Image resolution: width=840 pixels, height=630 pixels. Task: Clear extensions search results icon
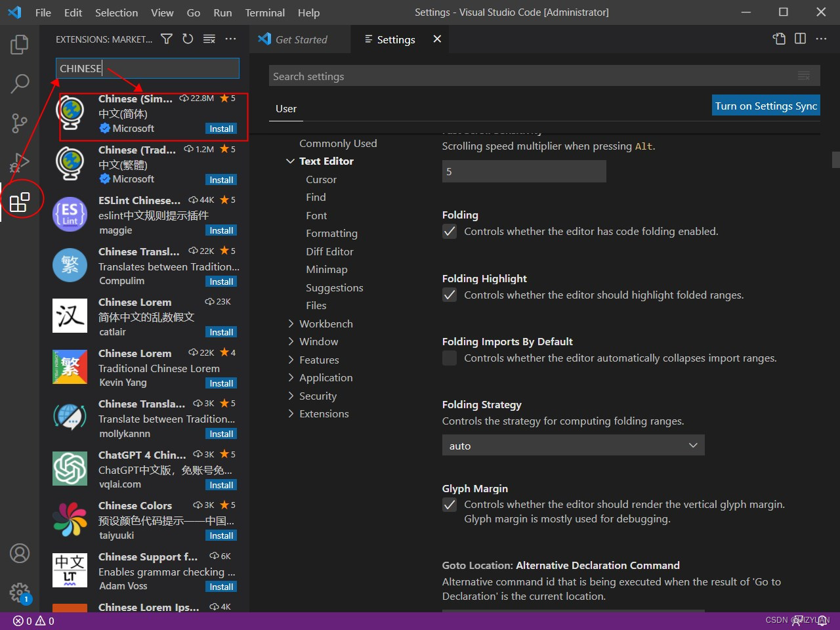[x=209, y=39]
